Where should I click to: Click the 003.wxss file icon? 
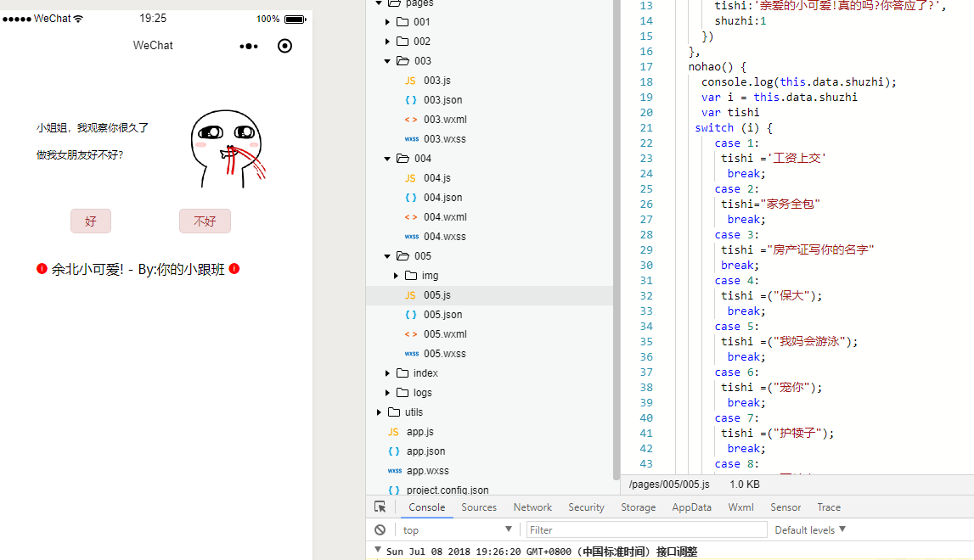[x=411, y=139]
